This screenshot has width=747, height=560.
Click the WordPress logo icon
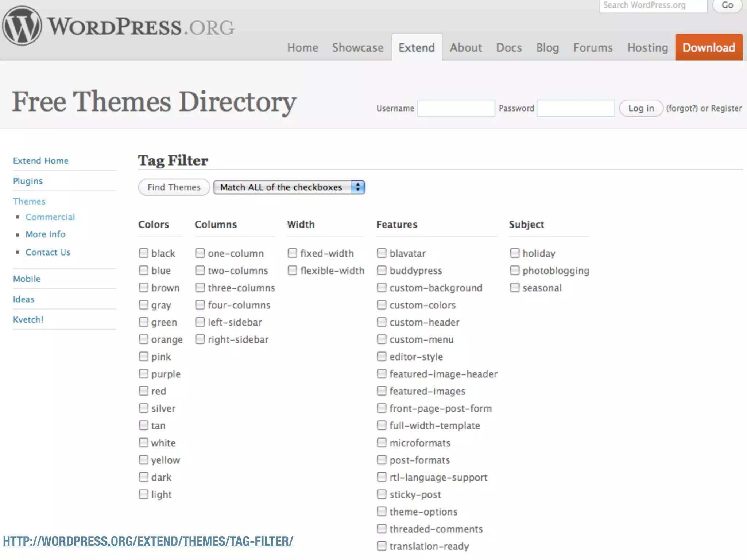point(22,26)
